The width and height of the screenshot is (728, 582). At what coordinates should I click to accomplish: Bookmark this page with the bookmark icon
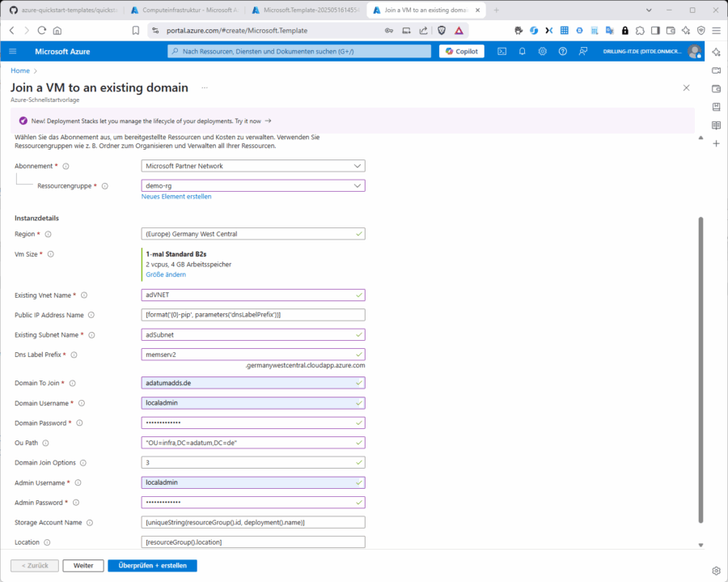click(136, 30)
